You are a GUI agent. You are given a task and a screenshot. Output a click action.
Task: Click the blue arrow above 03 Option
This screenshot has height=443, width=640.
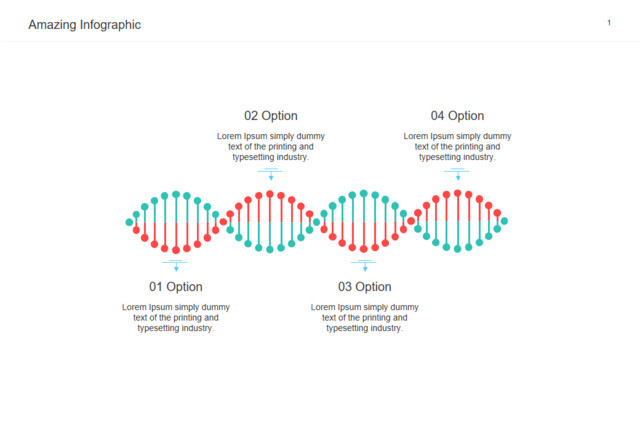pyautogui.click(x=364, y=265)
